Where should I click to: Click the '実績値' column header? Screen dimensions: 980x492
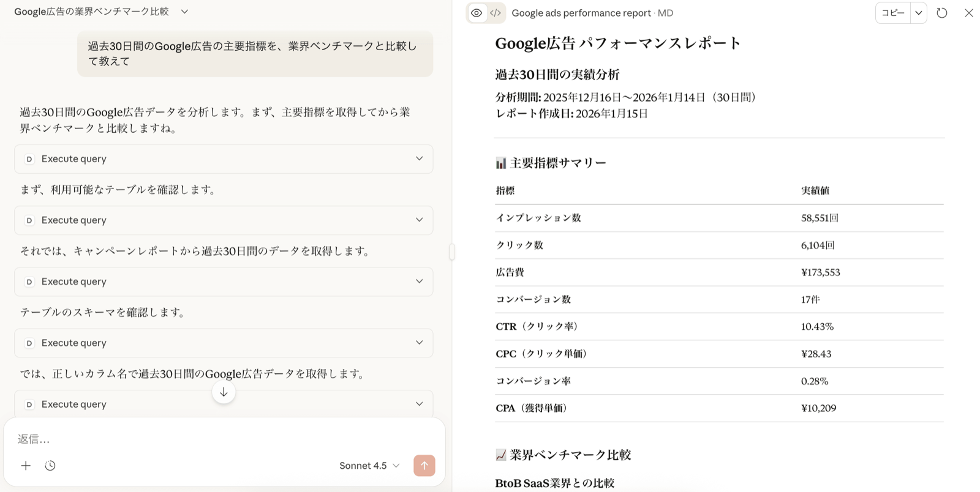[815, 190]
